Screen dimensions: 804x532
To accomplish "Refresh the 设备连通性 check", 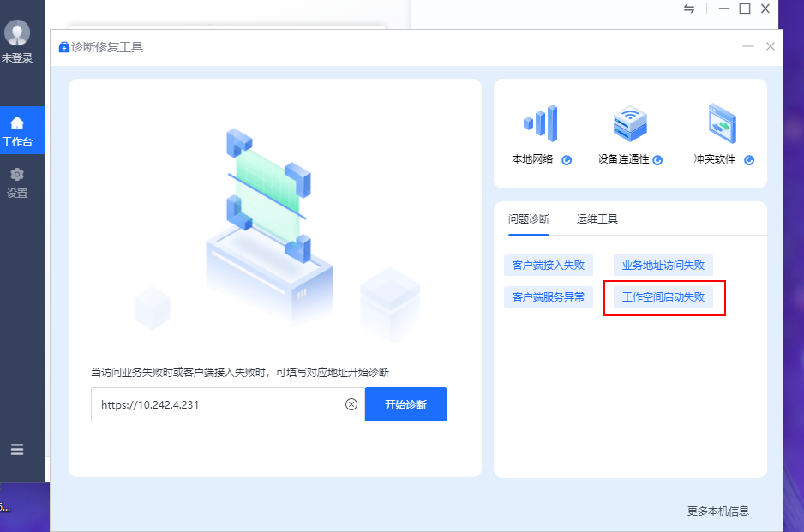I will pos(657,160).
